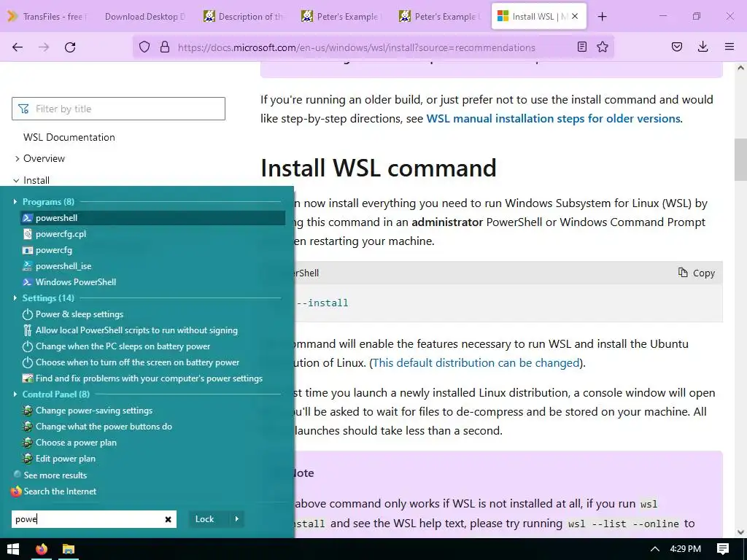Image resolution: width=747 pixels, height=560 pixels.
Task: Open powershell from Programs results
Action: (x=152, y=217)
